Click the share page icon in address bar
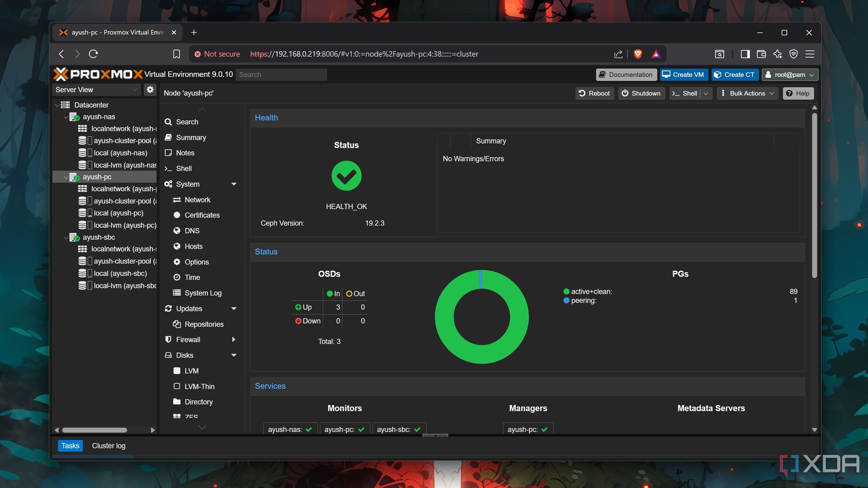Viewport: 868px width, 488px height. click(618, 54)
